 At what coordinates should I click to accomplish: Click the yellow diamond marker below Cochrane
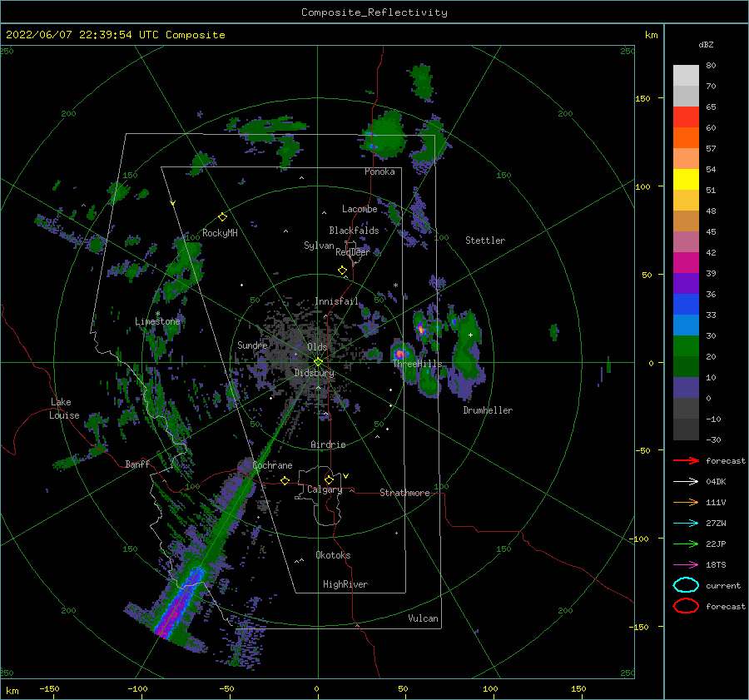pyautogui.click(x=285, y=480)
